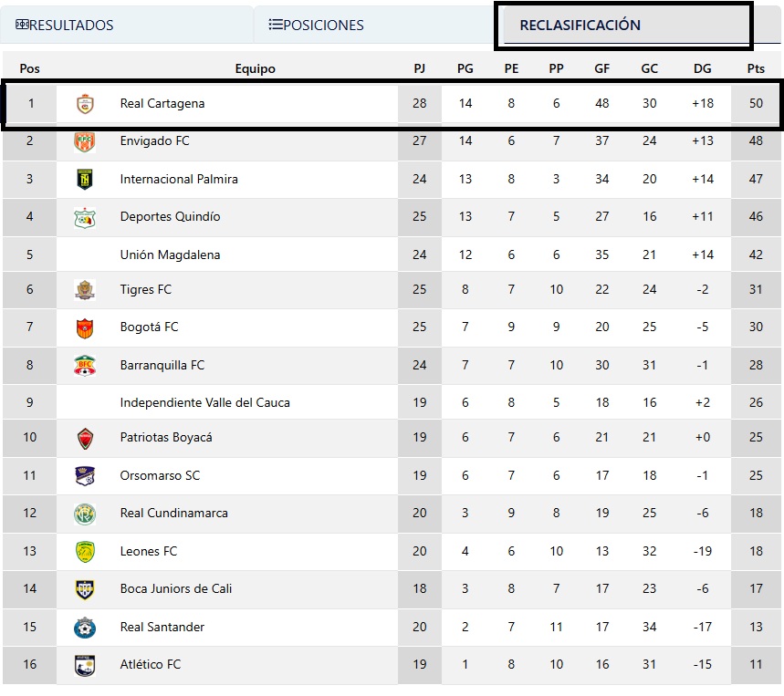Click the Equipo column header

point(255,69)
